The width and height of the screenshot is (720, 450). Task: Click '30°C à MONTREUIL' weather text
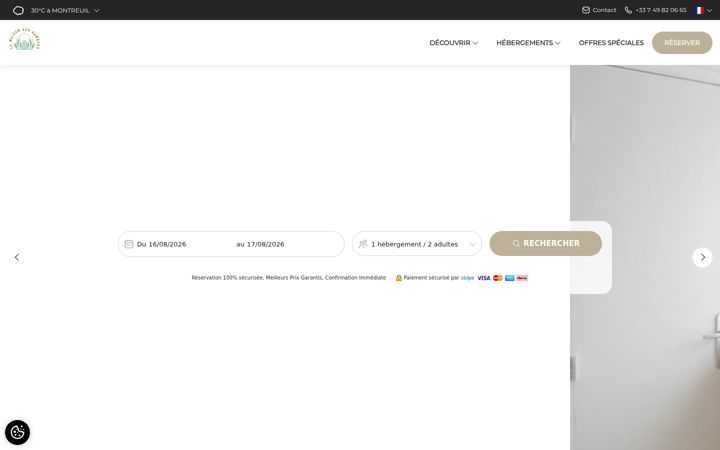pos(60,11)
